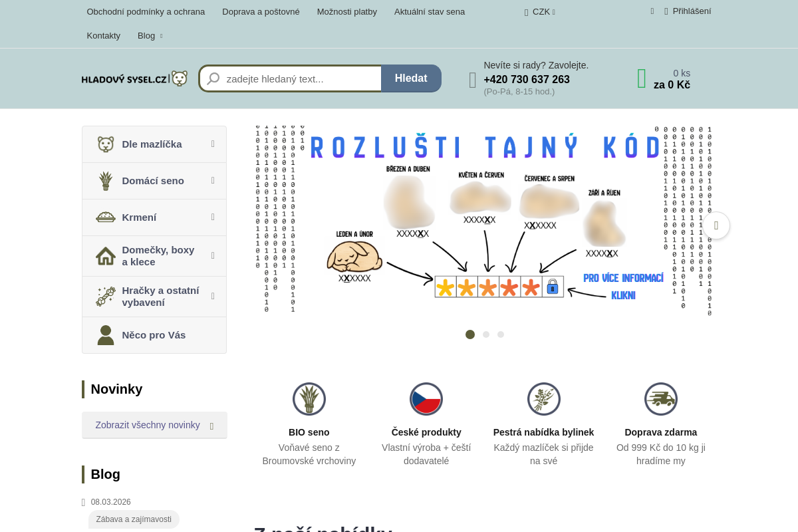The image size is (798, 532).
Task: Click the Czech flag České produkty icon
Action: 426,399
